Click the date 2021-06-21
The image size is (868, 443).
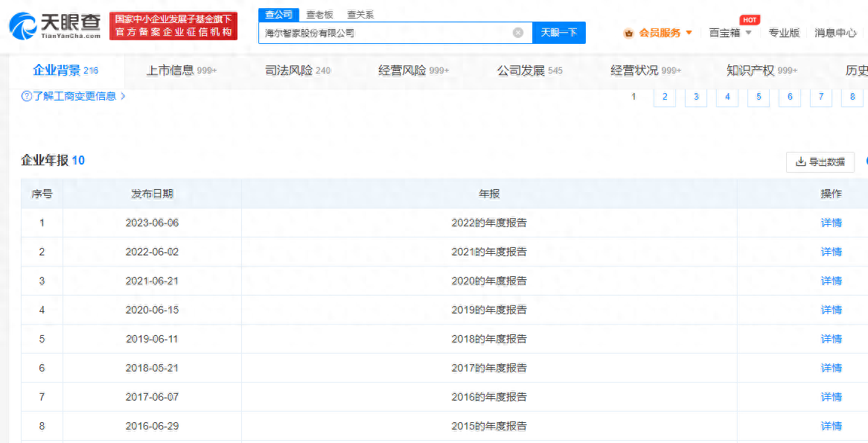pyautogui.click(x=152, y=281)
